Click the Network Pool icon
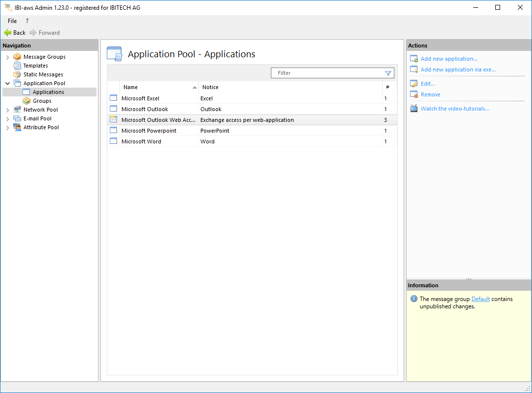 point(17,110)
